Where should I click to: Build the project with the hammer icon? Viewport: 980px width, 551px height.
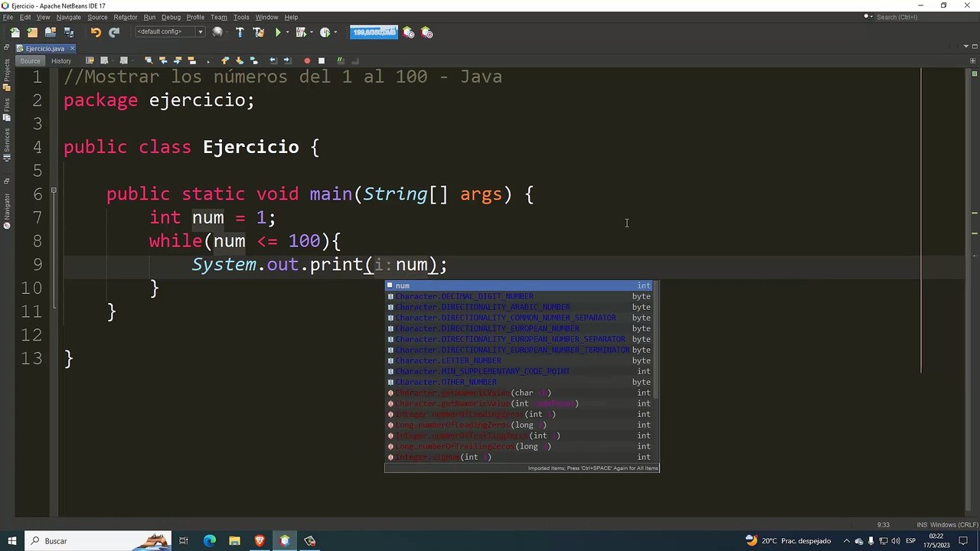pyautogui.click(x=240, y=32)
